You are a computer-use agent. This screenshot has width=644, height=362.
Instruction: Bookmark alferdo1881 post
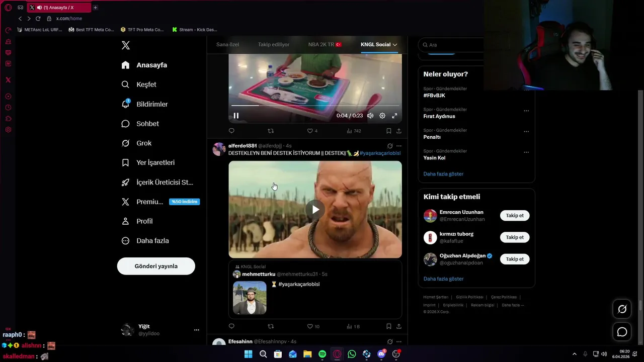pos(389,326)
